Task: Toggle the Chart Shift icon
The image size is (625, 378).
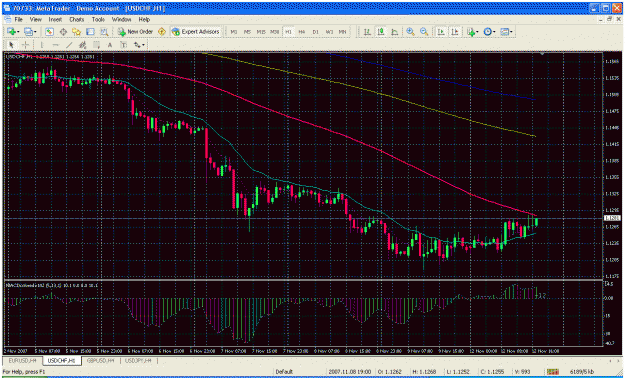Action: [454, 32]
